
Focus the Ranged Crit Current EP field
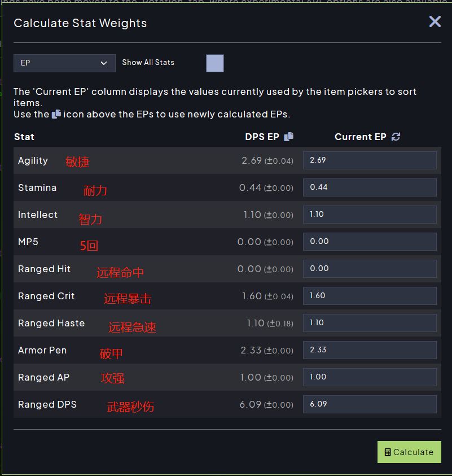tap(370, 296)
